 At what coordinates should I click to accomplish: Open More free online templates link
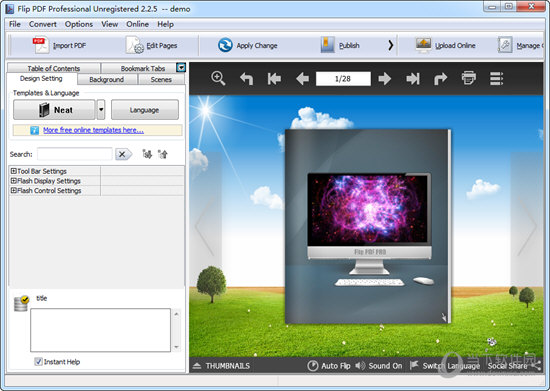click(x=93, y=130)
